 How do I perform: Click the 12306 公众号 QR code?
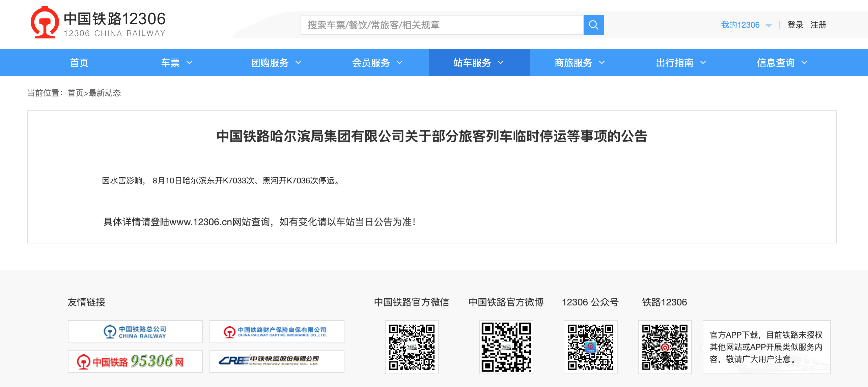tap(591, 347)
